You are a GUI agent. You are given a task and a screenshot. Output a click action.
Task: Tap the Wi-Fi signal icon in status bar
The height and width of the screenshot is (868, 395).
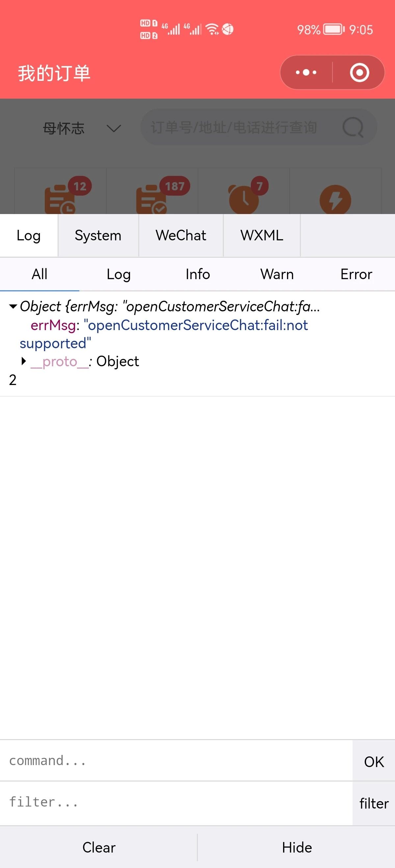(x=213, y=29)
